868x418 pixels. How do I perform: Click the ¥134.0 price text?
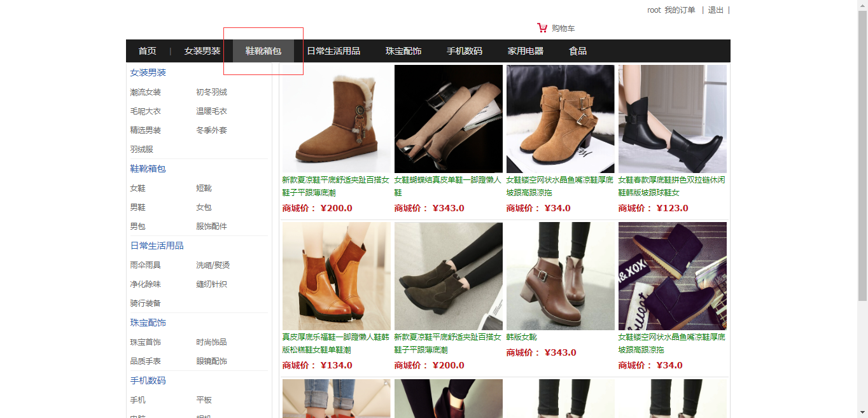point(337,365)
